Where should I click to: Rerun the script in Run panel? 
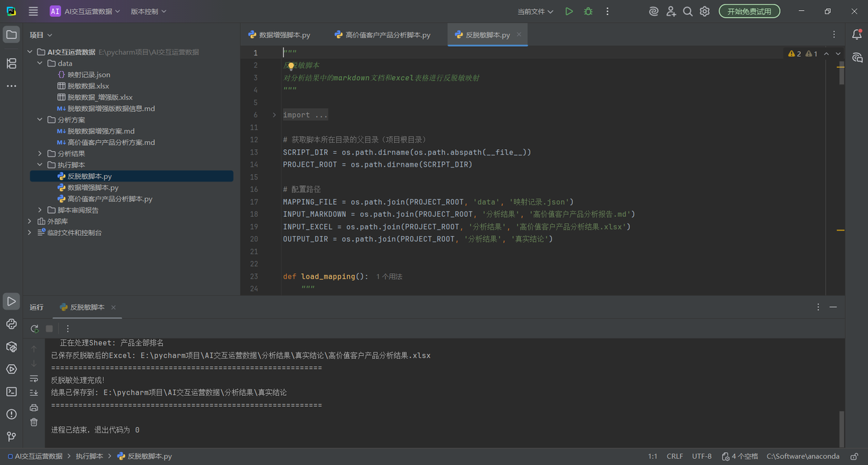35,329
